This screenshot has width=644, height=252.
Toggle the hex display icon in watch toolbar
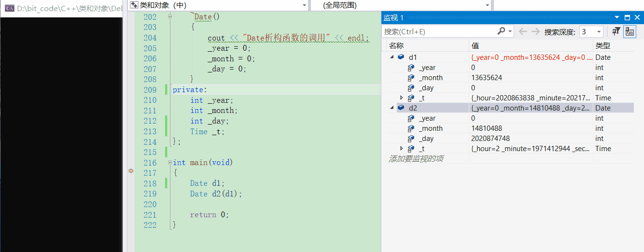pyautogui.click(x=630, y=31)
